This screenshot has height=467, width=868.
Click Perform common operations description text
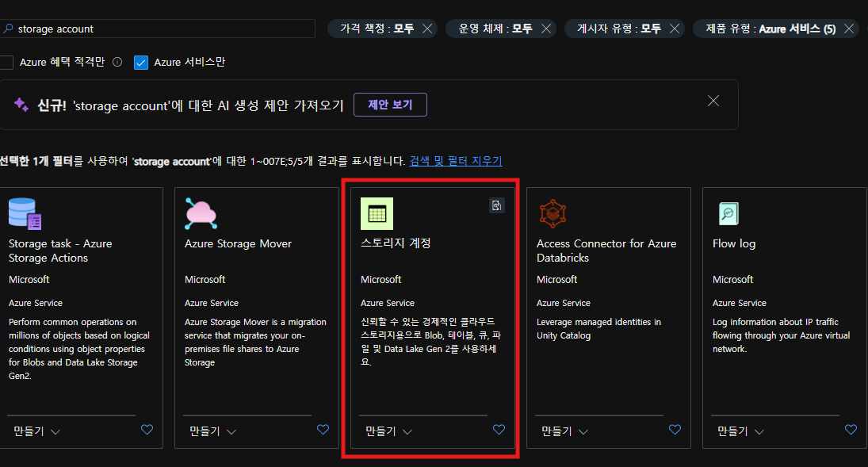click(79, 348)
